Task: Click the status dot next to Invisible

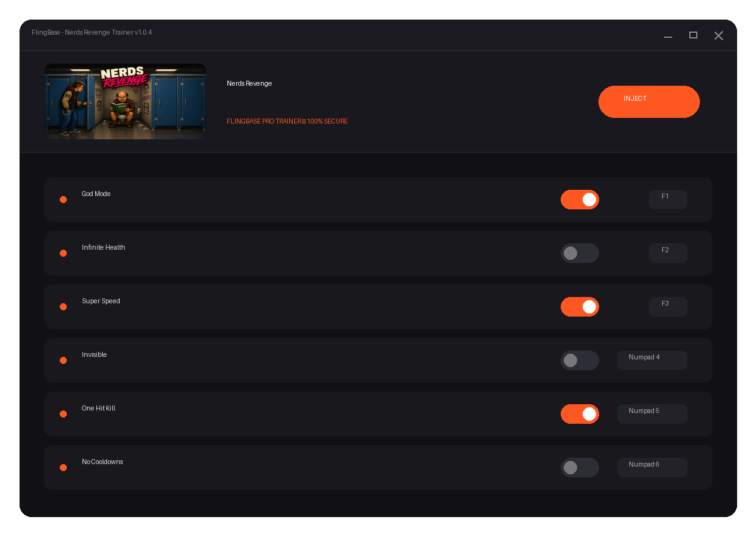Action: (63, 360)
